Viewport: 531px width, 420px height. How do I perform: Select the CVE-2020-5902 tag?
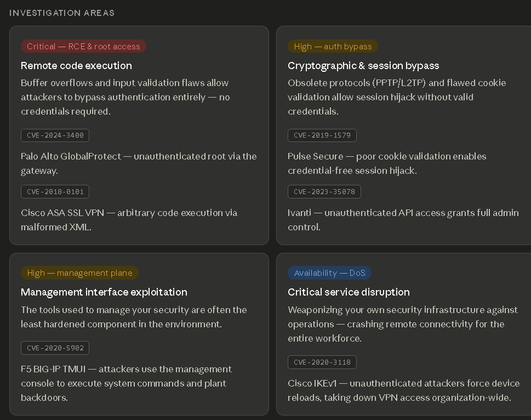[x=55, y=348]
